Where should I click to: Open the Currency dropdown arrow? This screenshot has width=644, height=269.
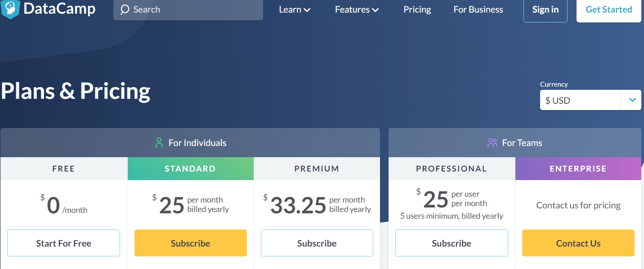[632, 100]
